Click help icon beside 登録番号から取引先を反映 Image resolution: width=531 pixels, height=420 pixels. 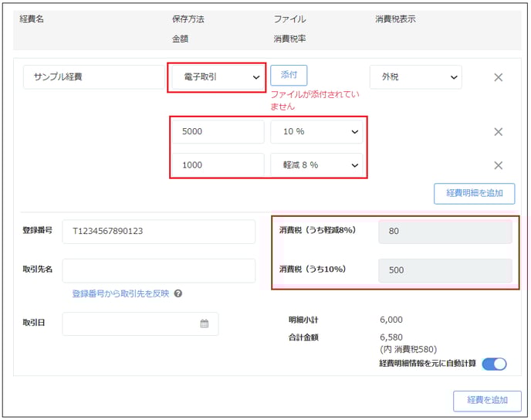point(178,293)
